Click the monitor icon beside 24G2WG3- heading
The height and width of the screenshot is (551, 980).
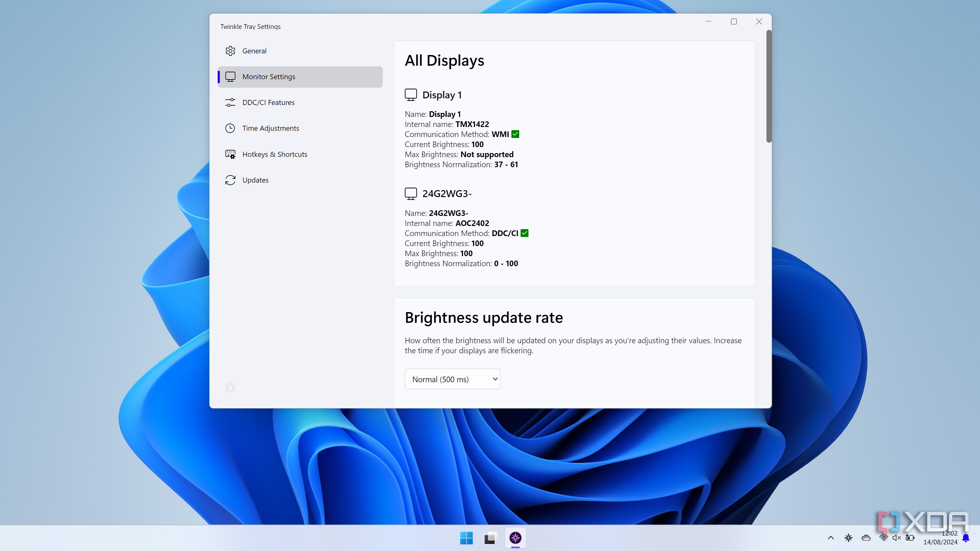click(x=411, y=194)
